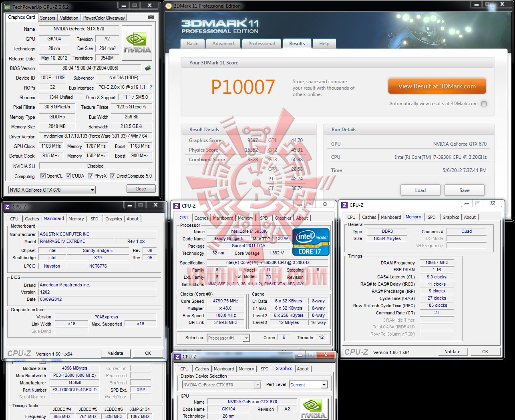Click View Result at 3DMark.com button

437,86
